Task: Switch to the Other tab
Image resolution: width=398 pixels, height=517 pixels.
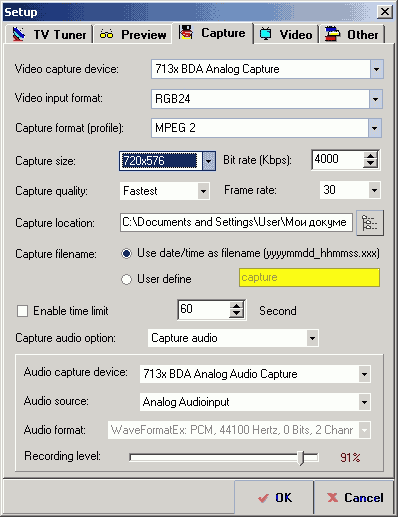Action: point(352,34)
